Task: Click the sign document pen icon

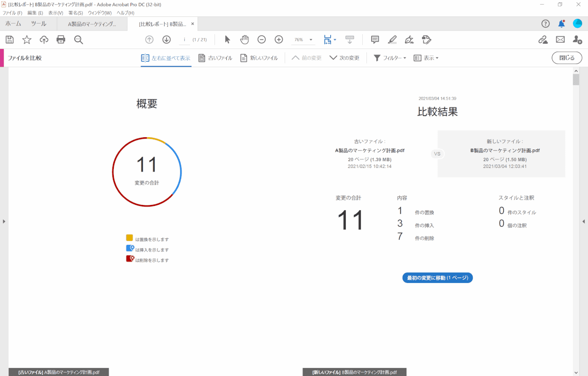Action: pos(409,39)
